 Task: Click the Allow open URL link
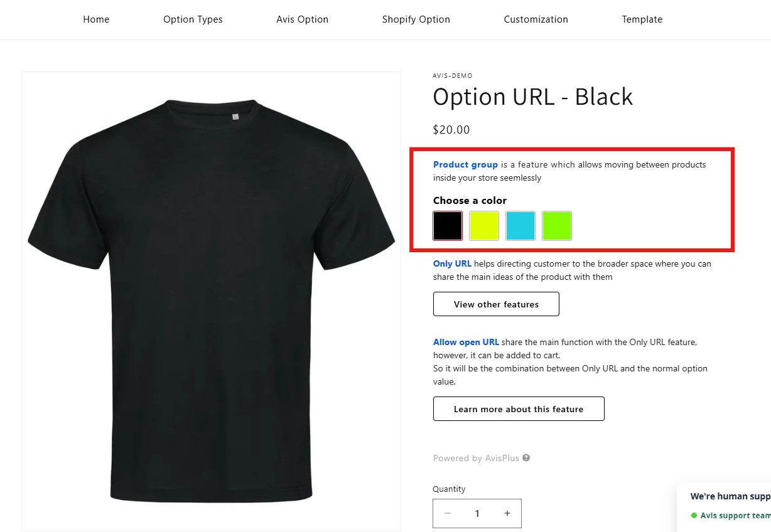[466, 343]
